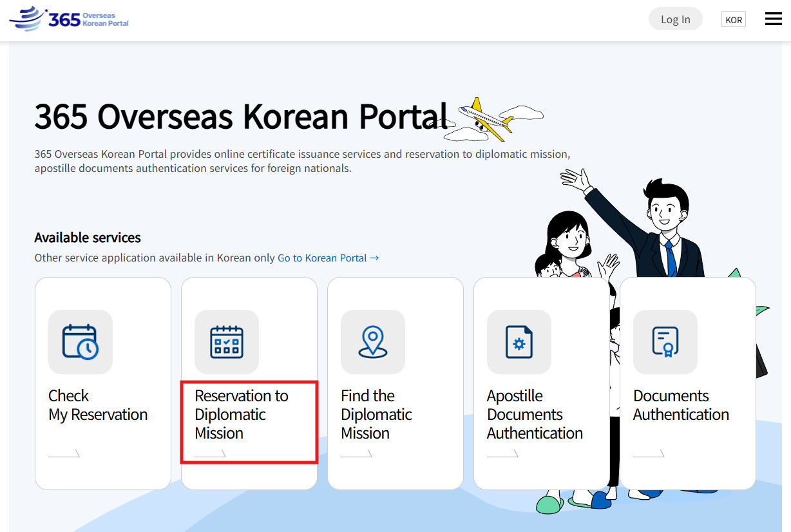The image size is (791, 532).
Task: Click the arrow under Apostille Documents Authentication
Action: click(502, 453)
